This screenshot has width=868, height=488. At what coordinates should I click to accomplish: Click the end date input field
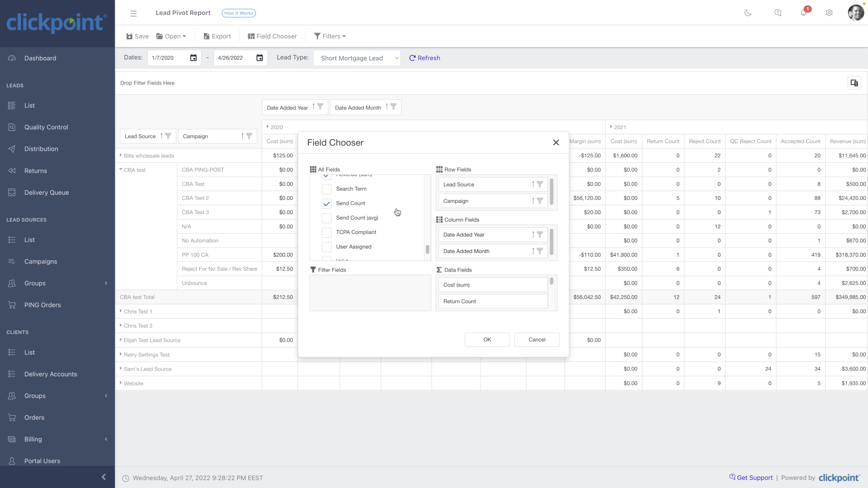[235, 57]
